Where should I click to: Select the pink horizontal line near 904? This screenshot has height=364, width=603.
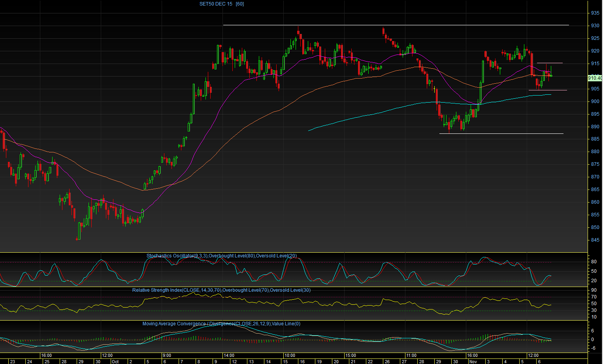(x=548, y=90)
